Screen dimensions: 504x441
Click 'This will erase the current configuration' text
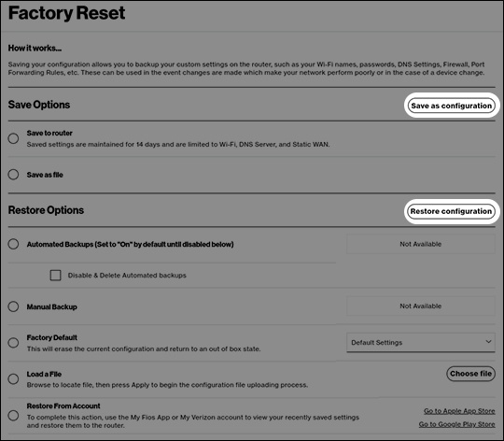point(144,349)
